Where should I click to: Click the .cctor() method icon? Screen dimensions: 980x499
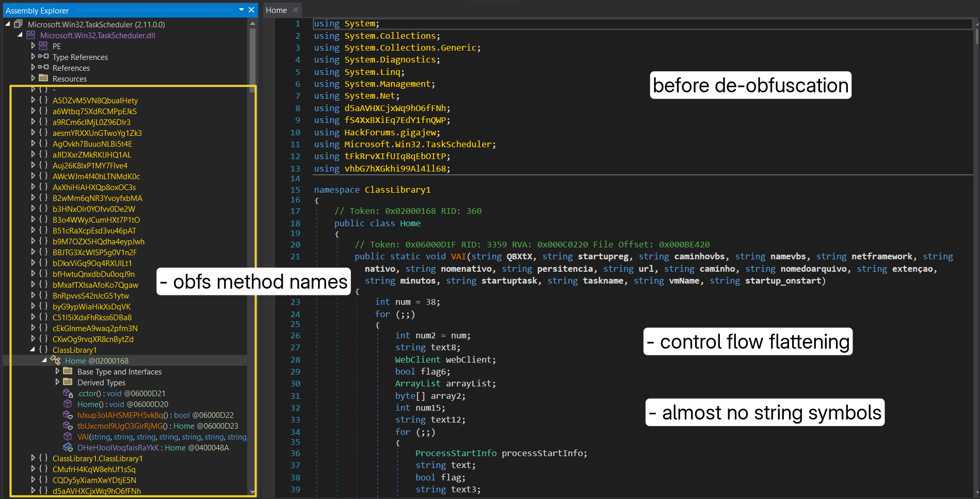tap(68, 393)
